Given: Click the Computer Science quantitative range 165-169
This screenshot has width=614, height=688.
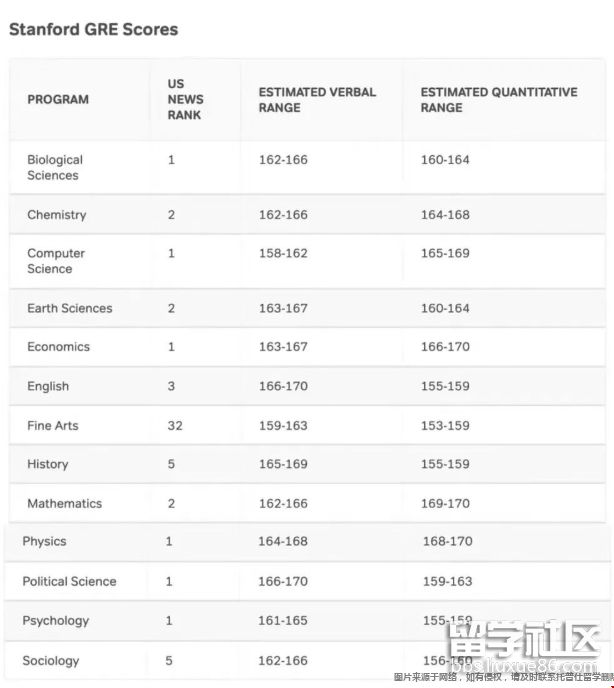Looking at the screenshot, I should pos(445,253).
